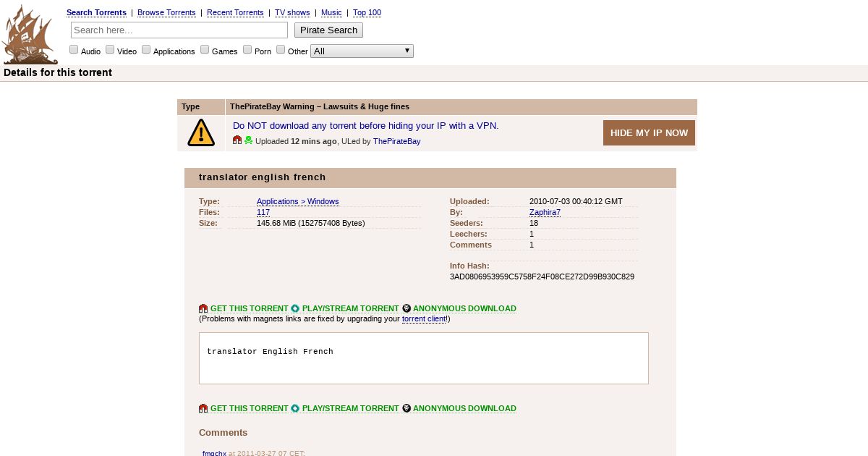Click the size value 145.68 MiB

pos(310,223)
